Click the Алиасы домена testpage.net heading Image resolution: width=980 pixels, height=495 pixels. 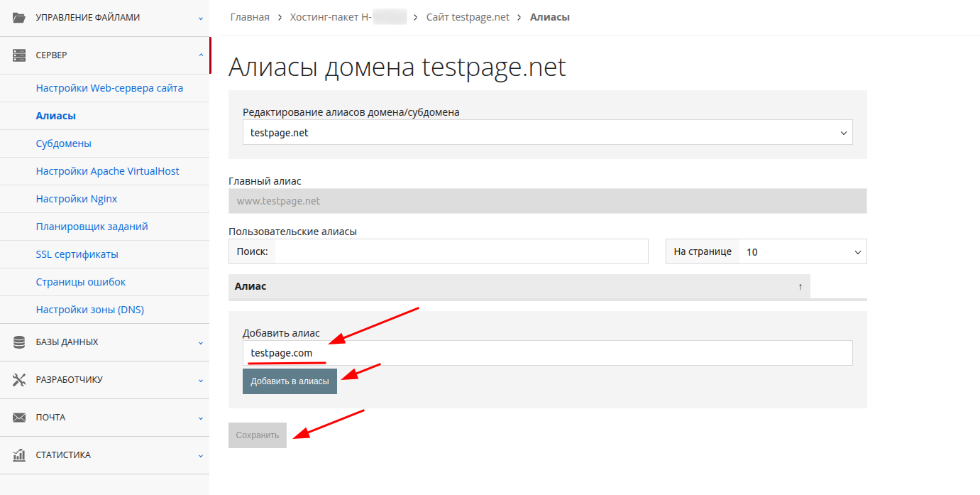point(397,67)
